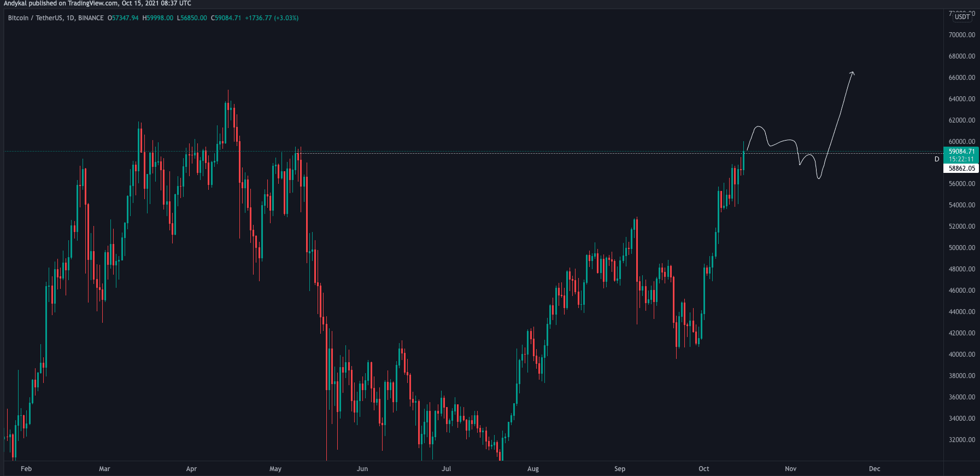Viewport: 980px width, 476px height.
Task: Select the arrowhead of the drawn projection
Action: (852, 73)
